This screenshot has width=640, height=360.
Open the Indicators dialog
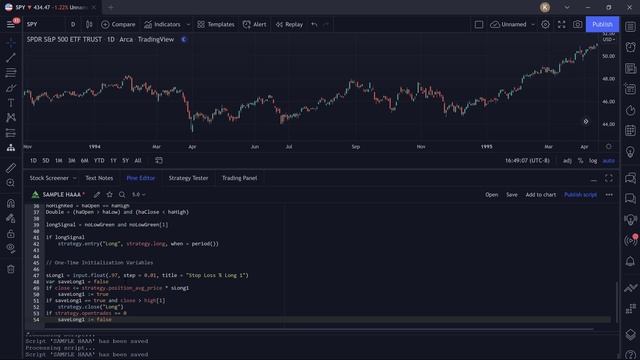click(162, 24)
